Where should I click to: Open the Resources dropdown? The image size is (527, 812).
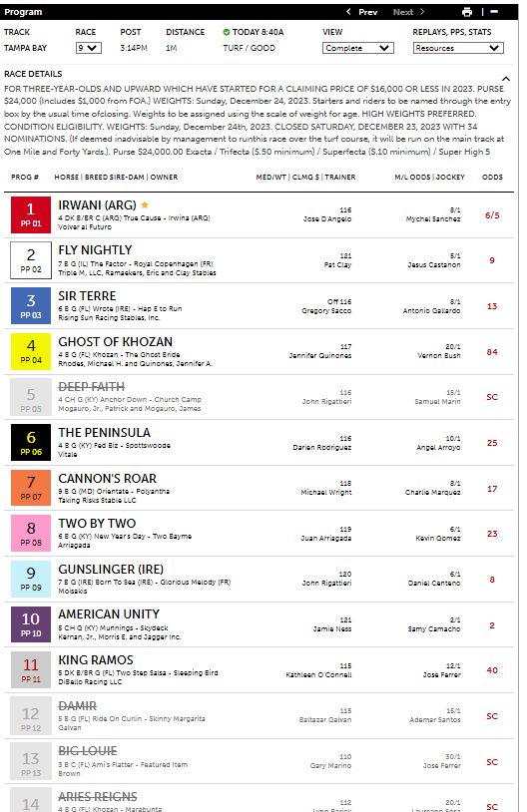tap(458, 48)
